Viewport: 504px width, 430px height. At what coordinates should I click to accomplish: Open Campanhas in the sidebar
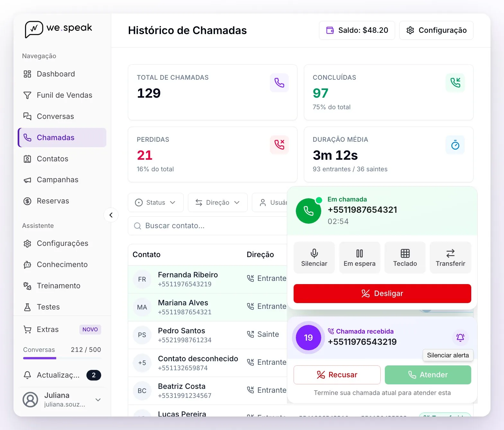62,180
